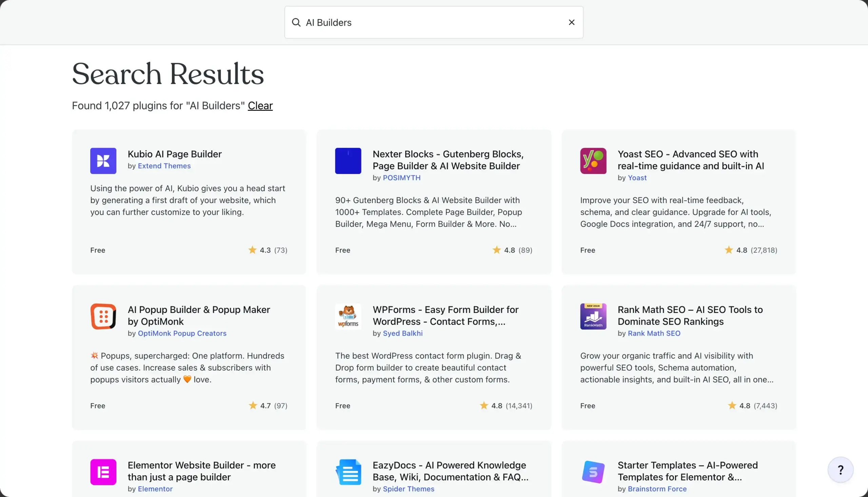Click the star icon on Nexter Blocks card
The width and height of the screenshot is (868, 497).
496,250
